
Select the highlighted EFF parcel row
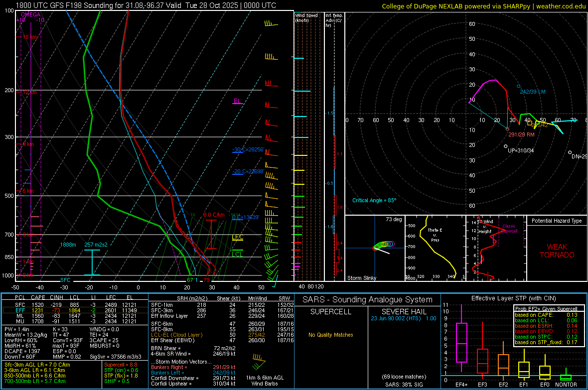75,310
